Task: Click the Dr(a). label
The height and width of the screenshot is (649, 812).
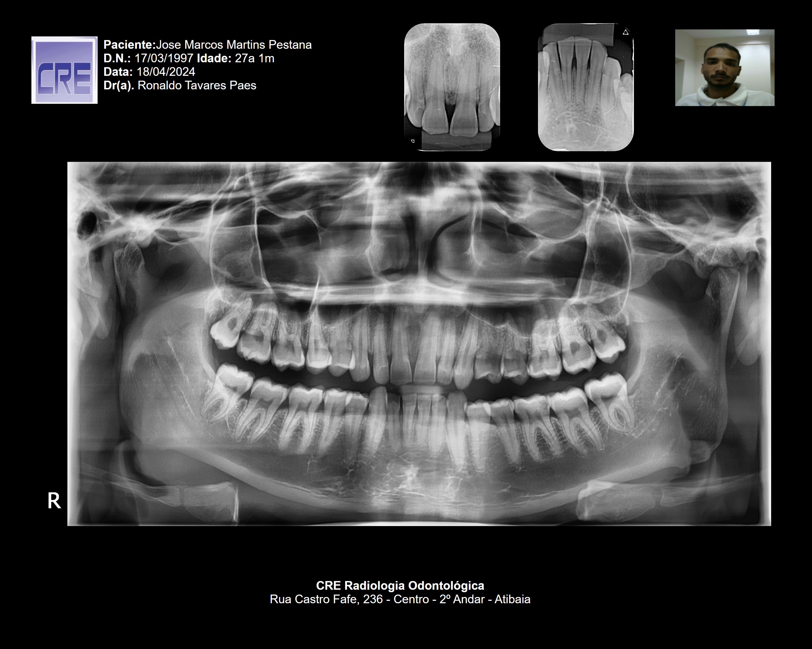Action: coord(119,86)
